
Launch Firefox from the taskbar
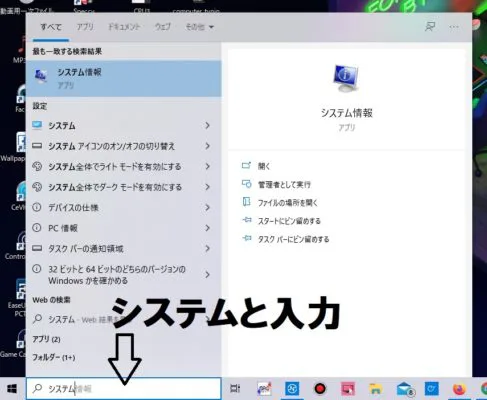tap(459, 389)
